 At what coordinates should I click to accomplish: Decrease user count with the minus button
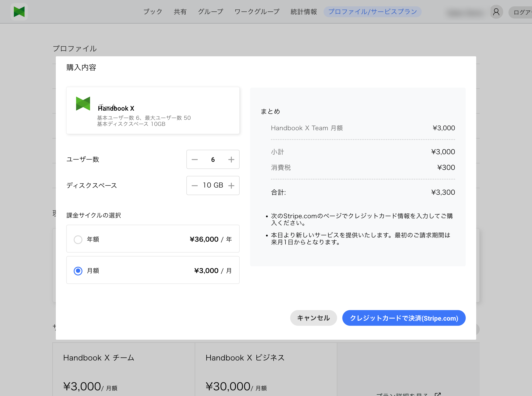[x=195, y=160]
